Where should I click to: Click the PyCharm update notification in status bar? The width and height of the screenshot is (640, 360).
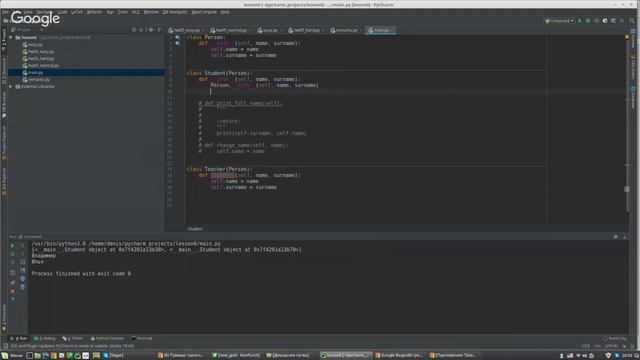[72, 346]
